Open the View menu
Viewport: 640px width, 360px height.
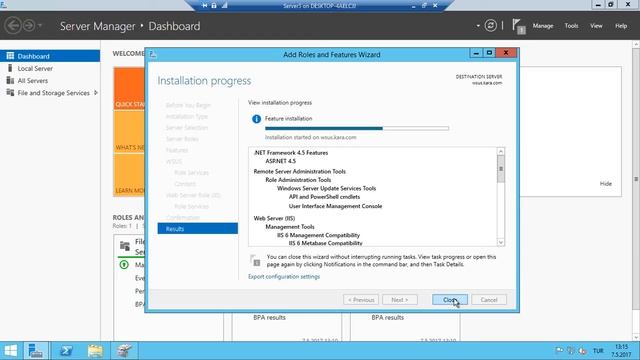(596, 26)
